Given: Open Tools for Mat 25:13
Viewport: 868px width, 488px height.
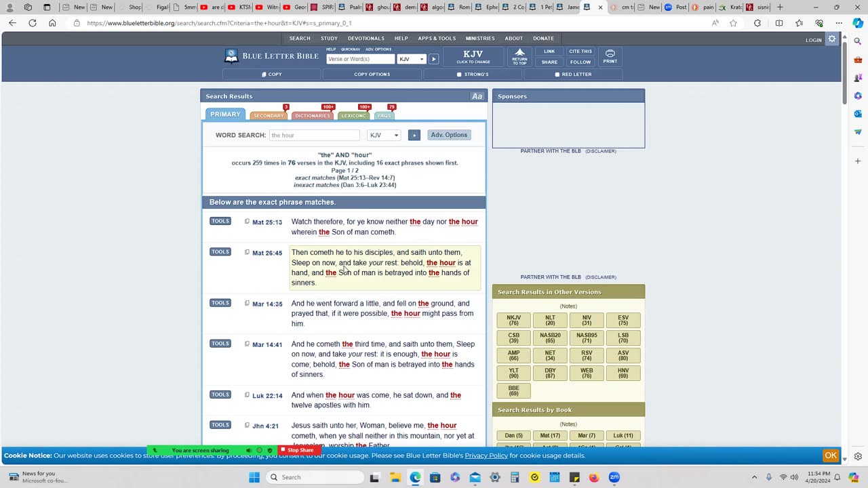Looking at the screenshot, I should tap(220, 221).
